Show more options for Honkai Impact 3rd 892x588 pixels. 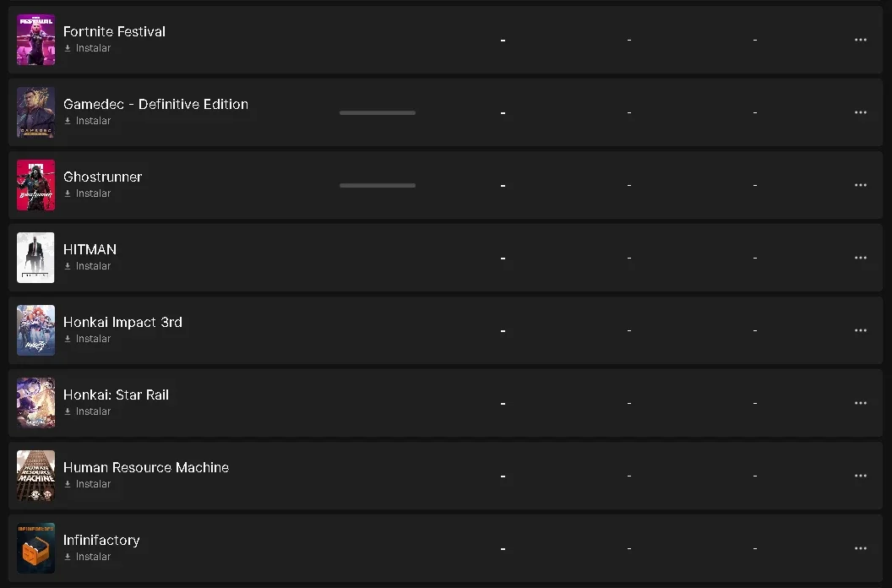coord(860,330)
